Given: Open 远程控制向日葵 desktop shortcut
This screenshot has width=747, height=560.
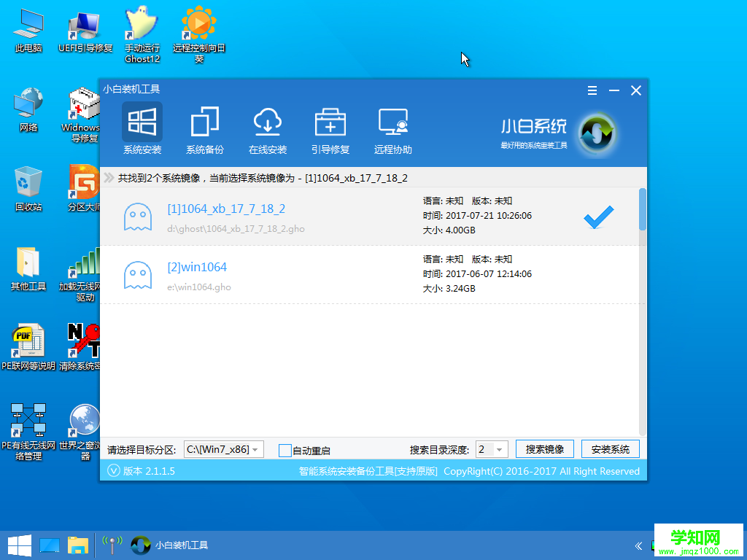Looking at the screenshot, I should point(199,35).
